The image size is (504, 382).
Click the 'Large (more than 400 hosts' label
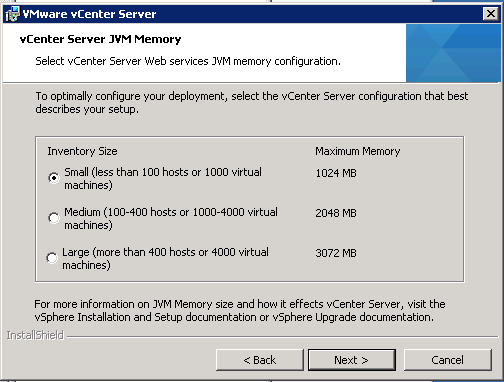point(165,258)
